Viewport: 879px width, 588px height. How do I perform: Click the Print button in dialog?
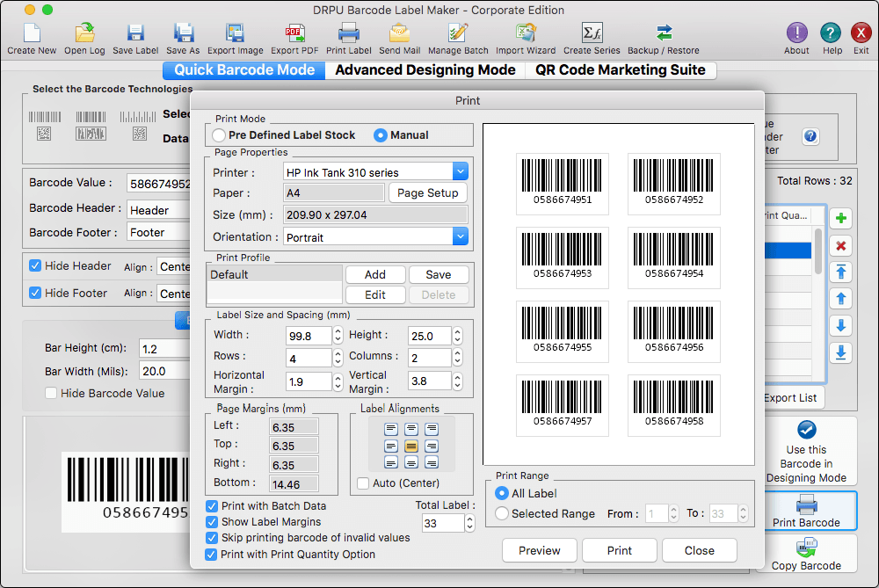[620, 550]
